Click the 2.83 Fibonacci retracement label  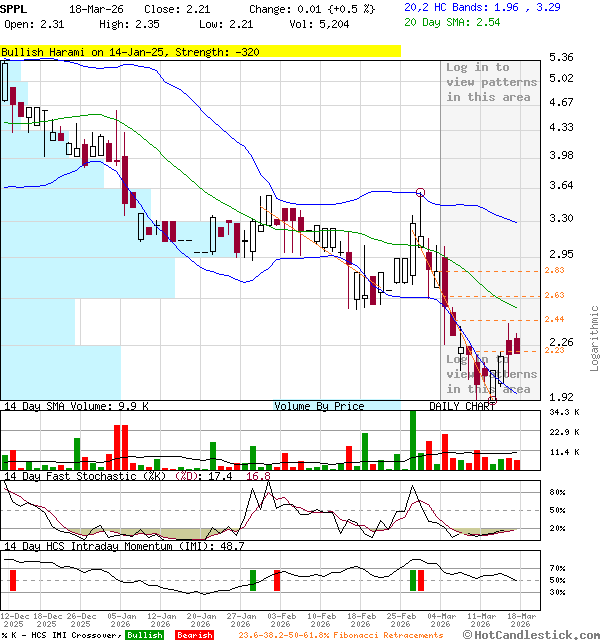tap(555, 270)
